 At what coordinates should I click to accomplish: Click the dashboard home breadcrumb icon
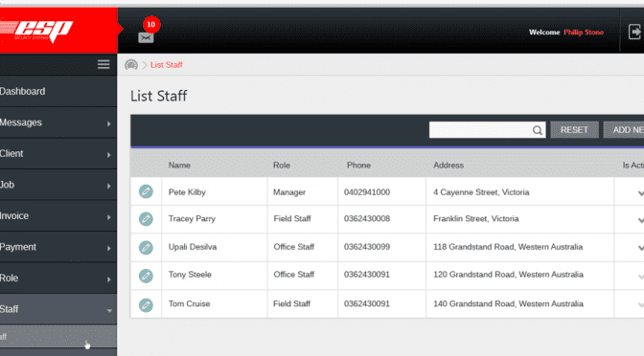point(131,65)
